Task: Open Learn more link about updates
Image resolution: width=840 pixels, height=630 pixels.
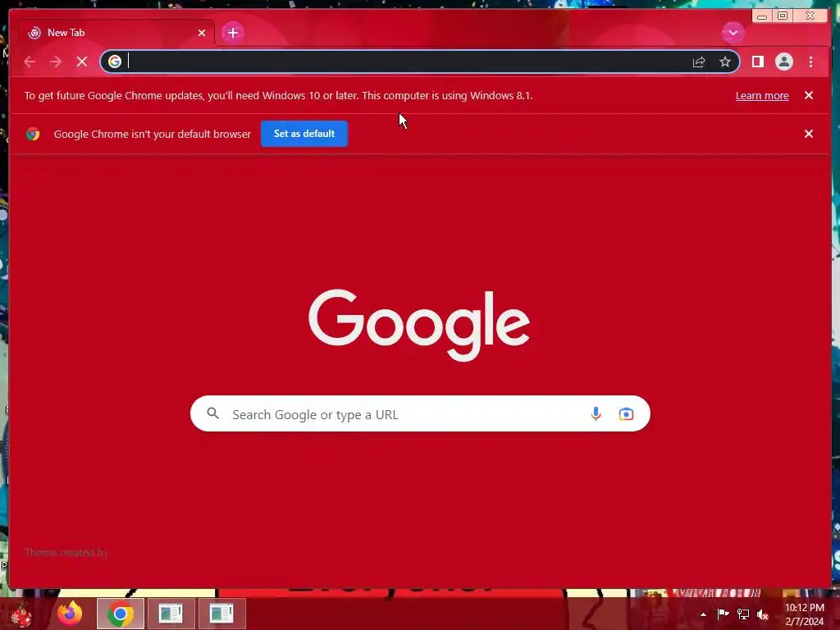Action: point(762,95)
